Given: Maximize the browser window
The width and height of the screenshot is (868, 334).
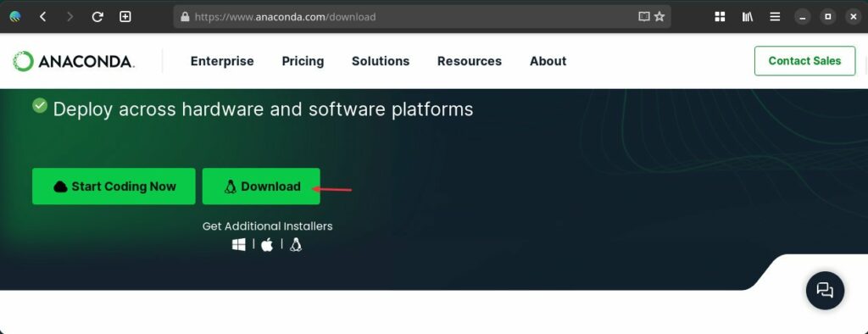Looking at the screenshot, I should [827, 17].
